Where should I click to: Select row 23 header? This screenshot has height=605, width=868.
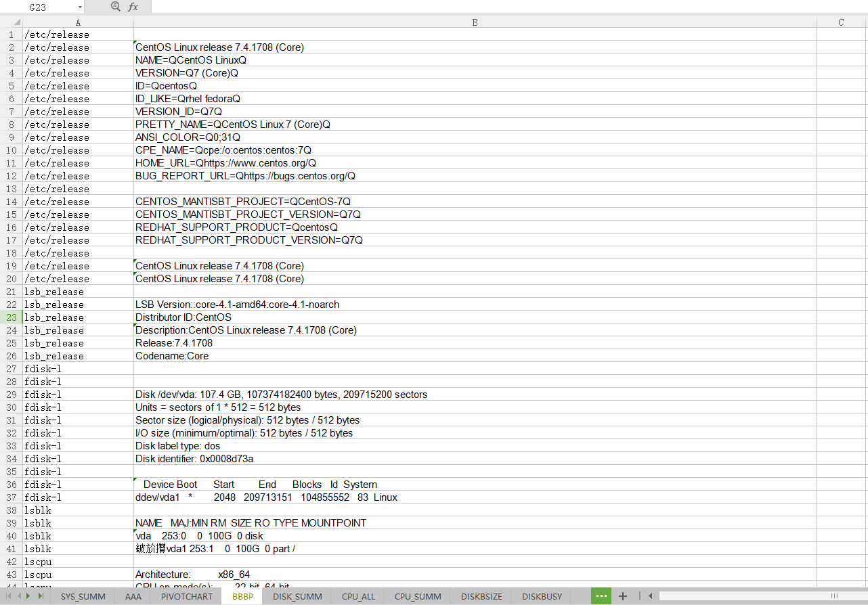click(11, 317)
